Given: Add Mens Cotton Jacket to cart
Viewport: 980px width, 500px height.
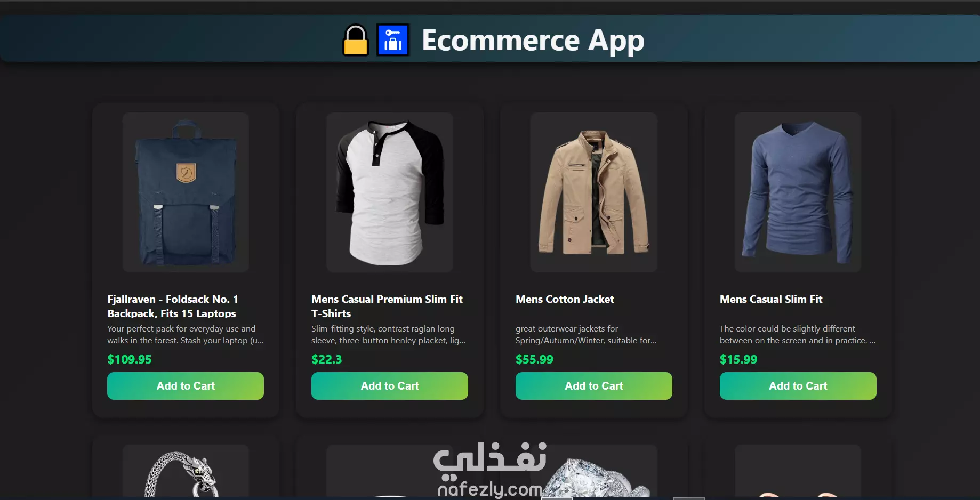Looking at the screenshot, I should [x=594, y=386].
